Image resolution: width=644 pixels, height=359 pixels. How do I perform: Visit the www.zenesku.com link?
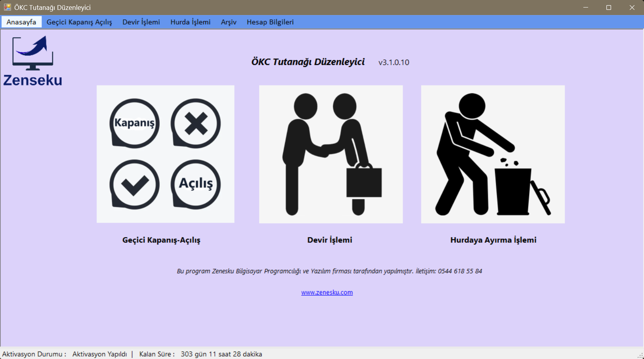[x=327, y=293]
